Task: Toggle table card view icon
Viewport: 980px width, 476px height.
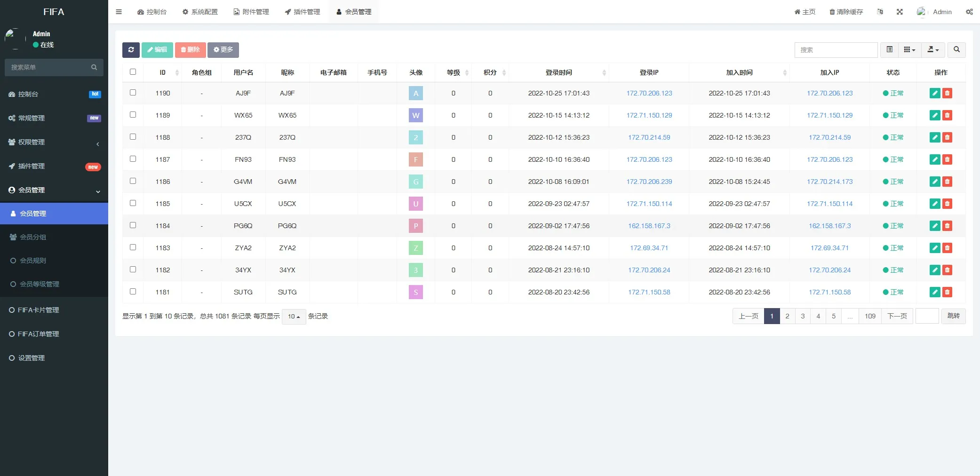Action: click(x=889, y=50)
